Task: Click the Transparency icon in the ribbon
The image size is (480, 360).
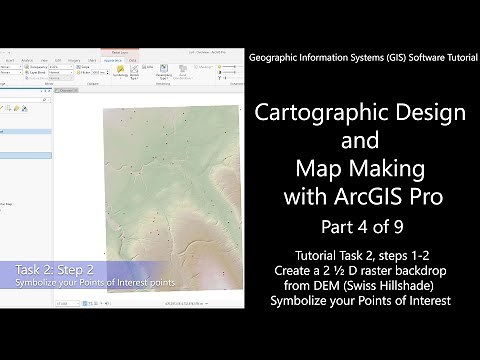Action: click(27, 67)
